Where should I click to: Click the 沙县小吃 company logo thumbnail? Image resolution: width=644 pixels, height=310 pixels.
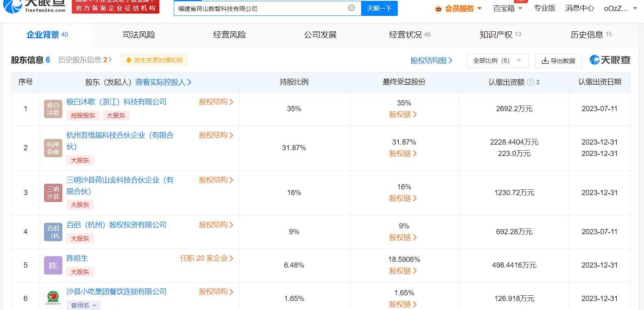[x=53, y=299]
